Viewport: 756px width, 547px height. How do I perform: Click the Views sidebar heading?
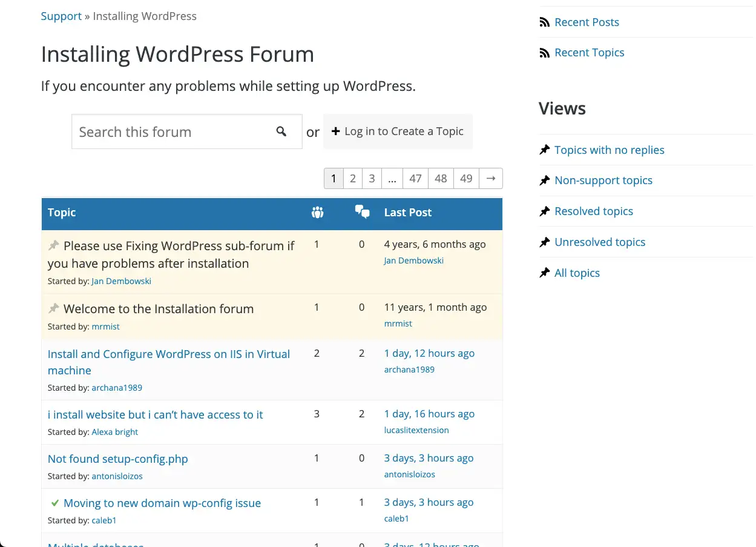(x=562, y=108)
